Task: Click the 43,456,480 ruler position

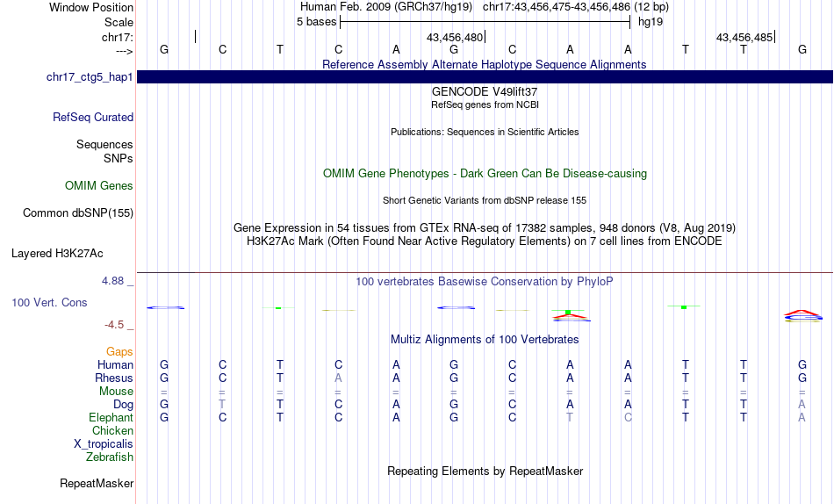Action: tap(455, 37)
